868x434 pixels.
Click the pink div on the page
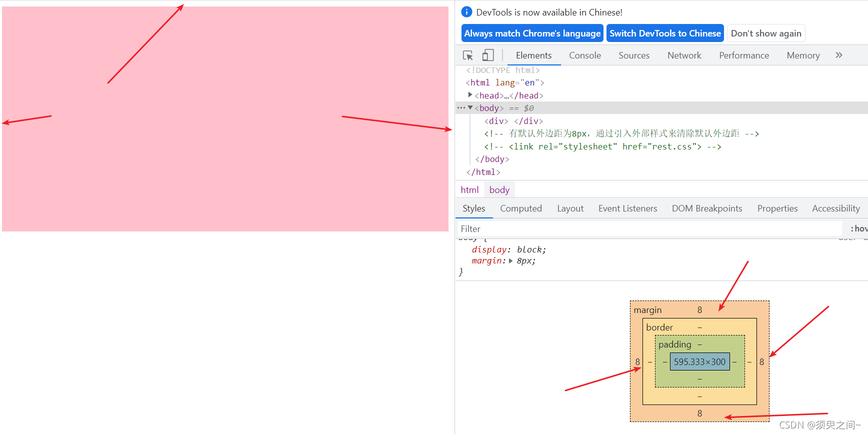[x=225, y=119]
